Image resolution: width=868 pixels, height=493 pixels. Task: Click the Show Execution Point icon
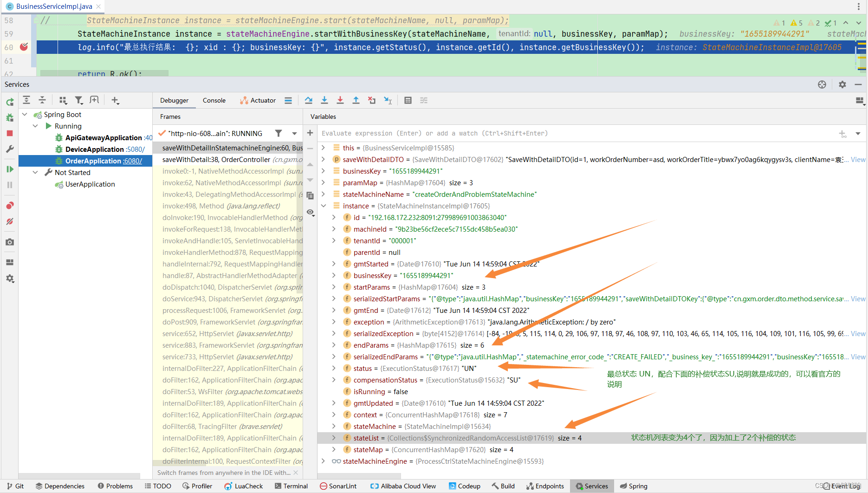[x=288, y=100]
